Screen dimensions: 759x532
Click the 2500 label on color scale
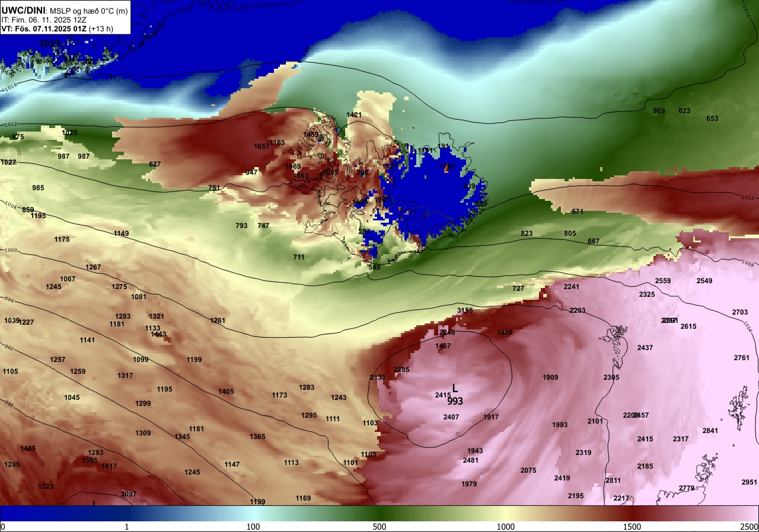pos(749,527)
